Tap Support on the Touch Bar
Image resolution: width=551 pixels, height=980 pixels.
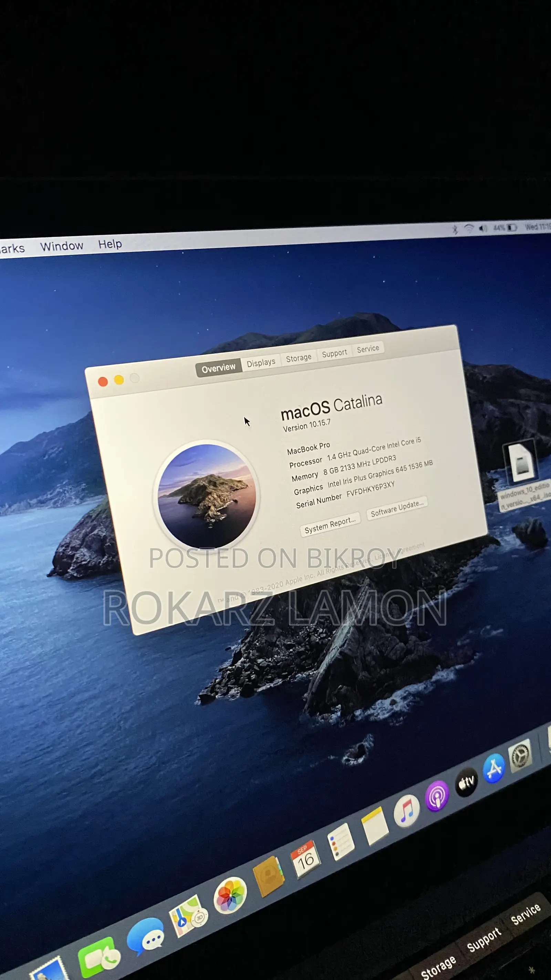484,940
